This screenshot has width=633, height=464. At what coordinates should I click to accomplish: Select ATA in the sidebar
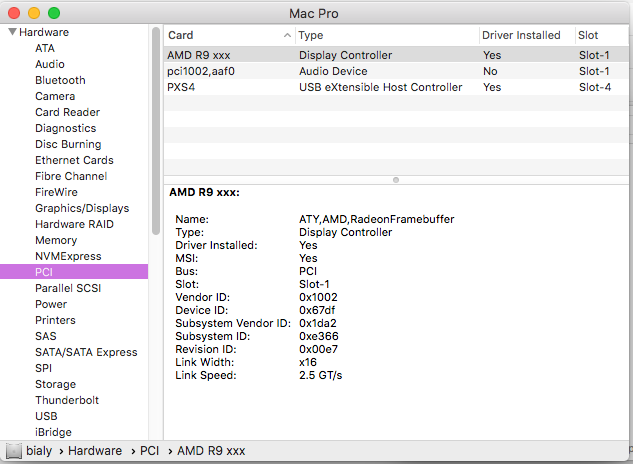[45, 48]
